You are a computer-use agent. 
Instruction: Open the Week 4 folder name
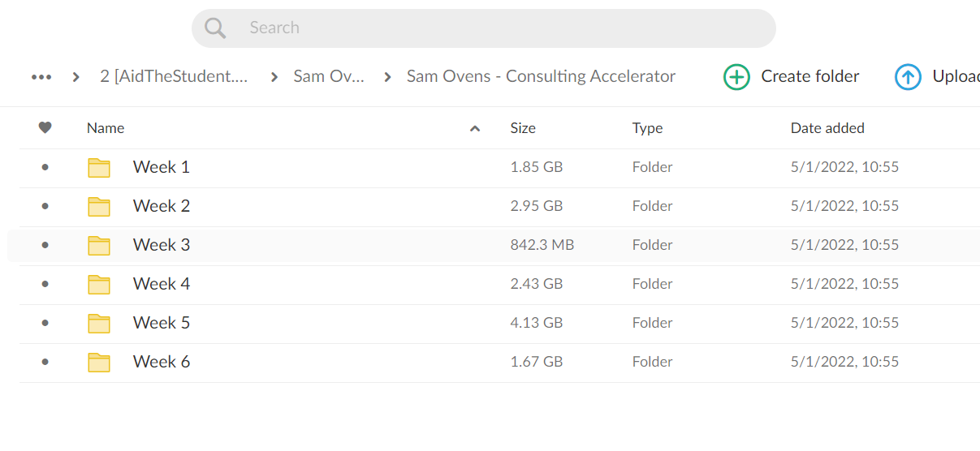tap(162, 284)
